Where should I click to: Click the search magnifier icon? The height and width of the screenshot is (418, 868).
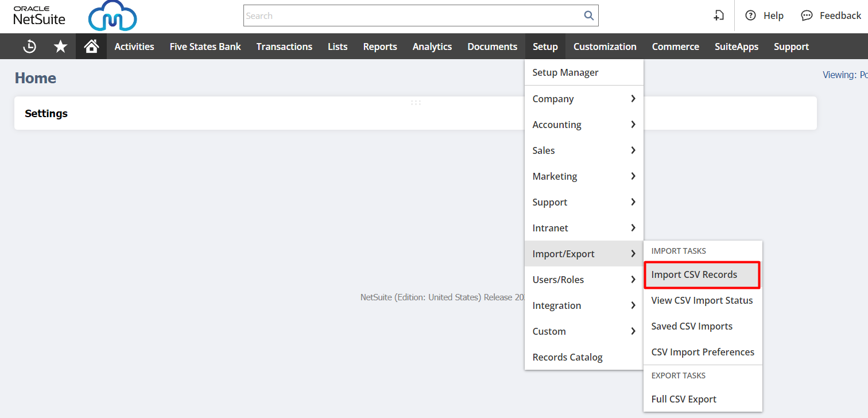tap(588, 16)
